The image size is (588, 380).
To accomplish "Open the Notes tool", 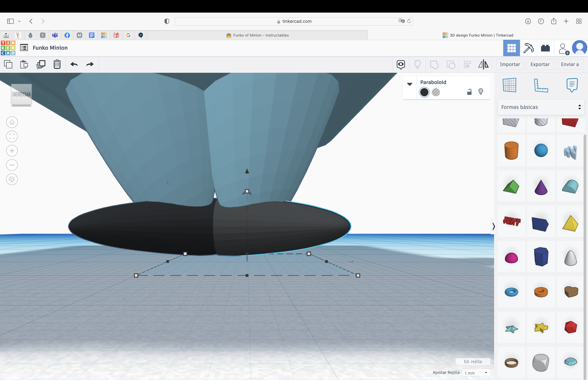I will point(572,85).
